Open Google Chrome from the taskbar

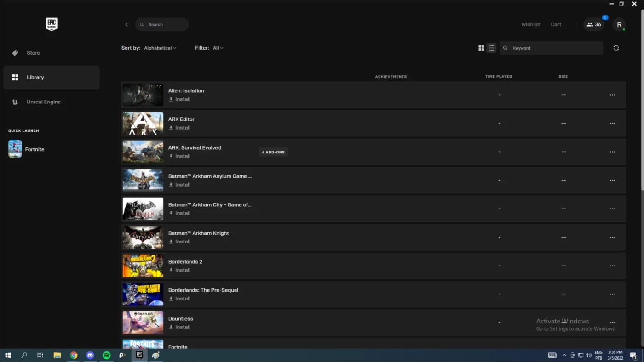(x=74, y=355)
